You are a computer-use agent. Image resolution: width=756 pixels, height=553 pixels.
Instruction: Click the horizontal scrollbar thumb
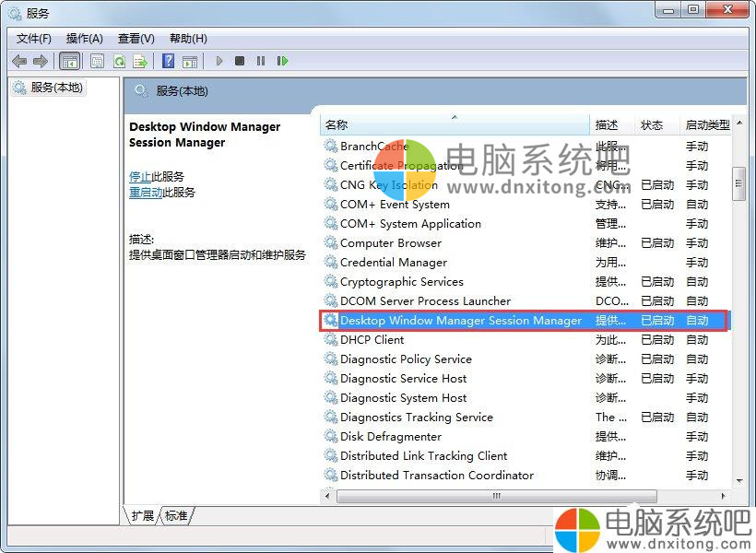(497, 496)
